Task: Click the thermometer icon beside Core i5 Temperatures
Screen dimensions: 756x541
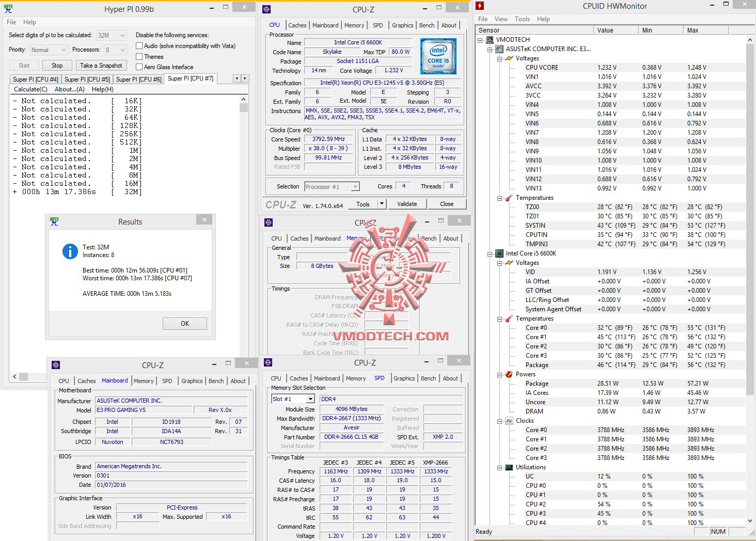Action: pyautogui.click(x=509, y=319)
